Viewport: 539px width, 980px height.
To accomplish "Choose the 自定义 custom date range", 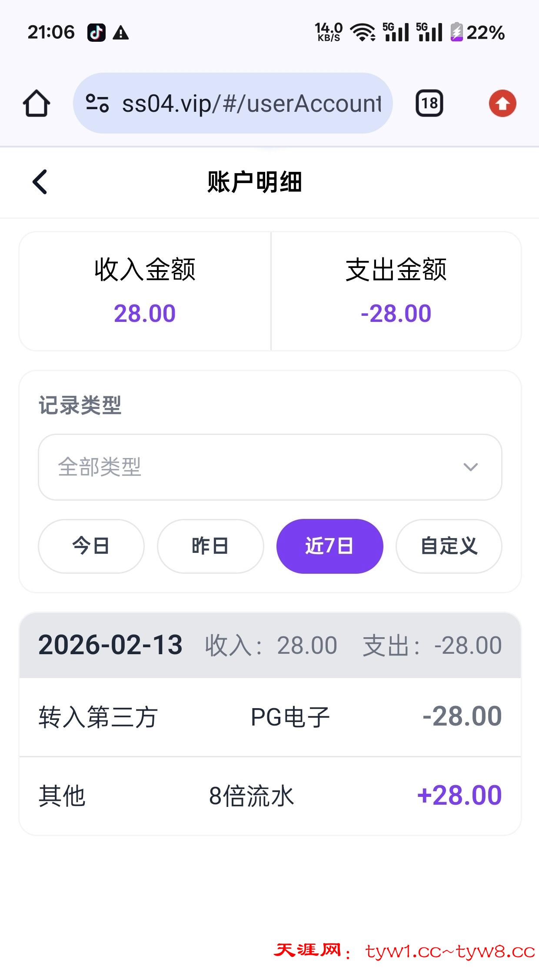I will pyautogui.click(x=449, y=546).
